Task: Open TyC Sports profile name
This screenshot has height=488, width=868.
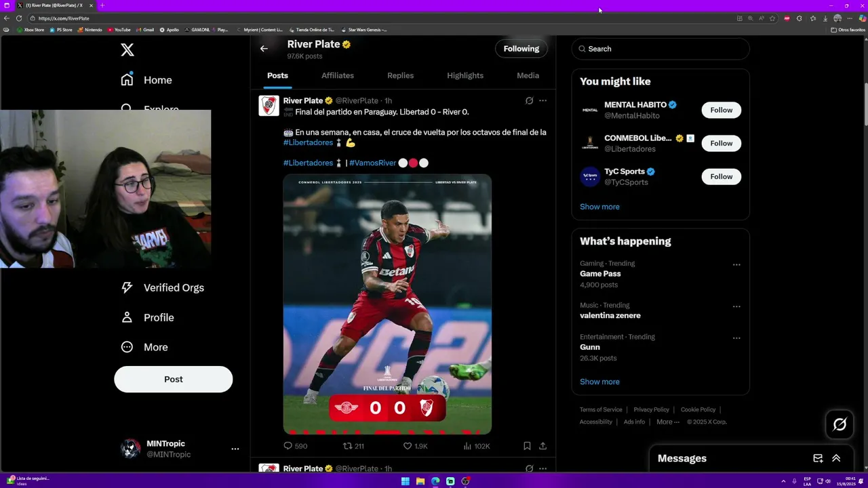Action: click(625, 171)
